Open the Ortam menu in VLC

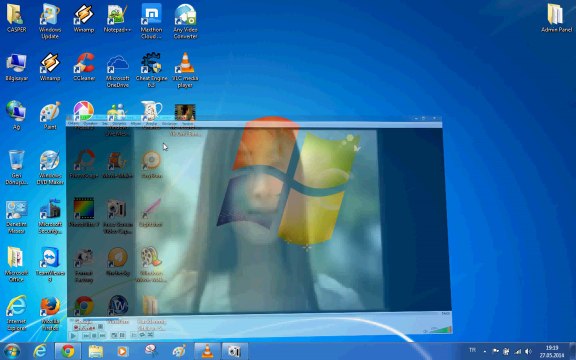click(73, 124)
